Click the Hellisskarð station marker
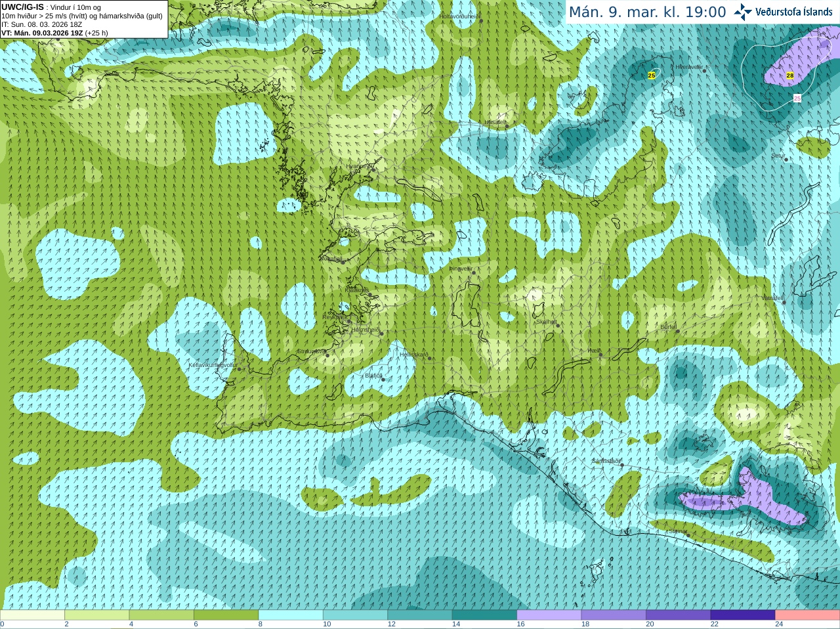840x629 pixels. coord(430,358)
